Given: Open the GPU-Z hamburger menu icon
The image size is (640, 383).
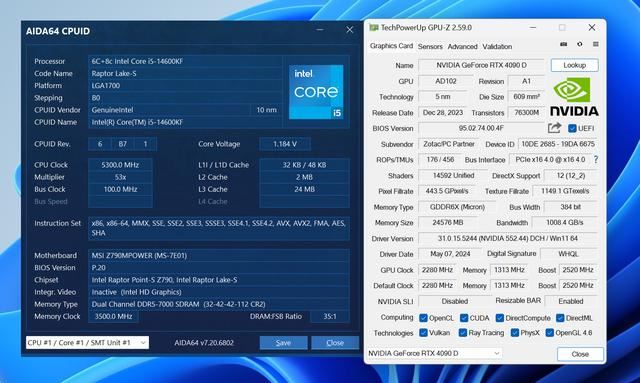Looking at the screenshot, I should (596, 44).
